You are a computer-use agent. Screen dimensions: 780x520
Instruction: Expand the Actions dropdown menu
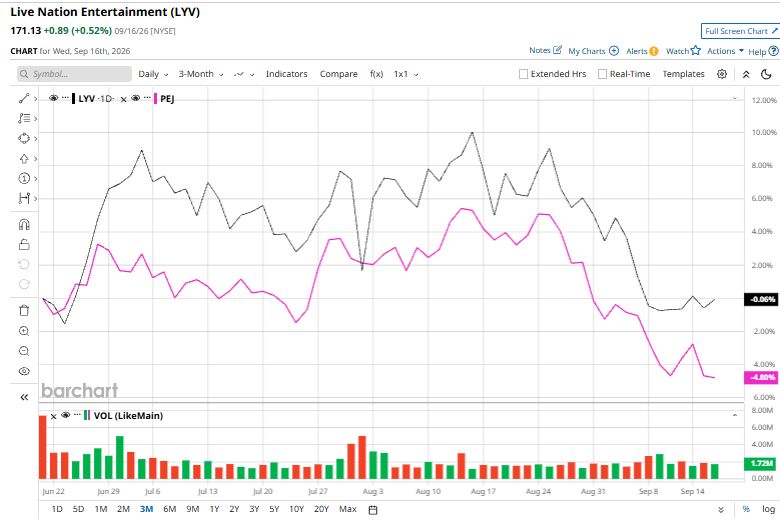click(725, 51)
